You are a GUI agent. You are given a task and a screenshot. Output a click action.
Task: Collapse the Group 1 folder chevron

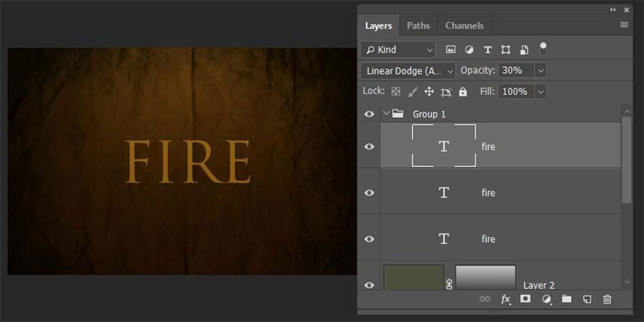coord(386,114)
